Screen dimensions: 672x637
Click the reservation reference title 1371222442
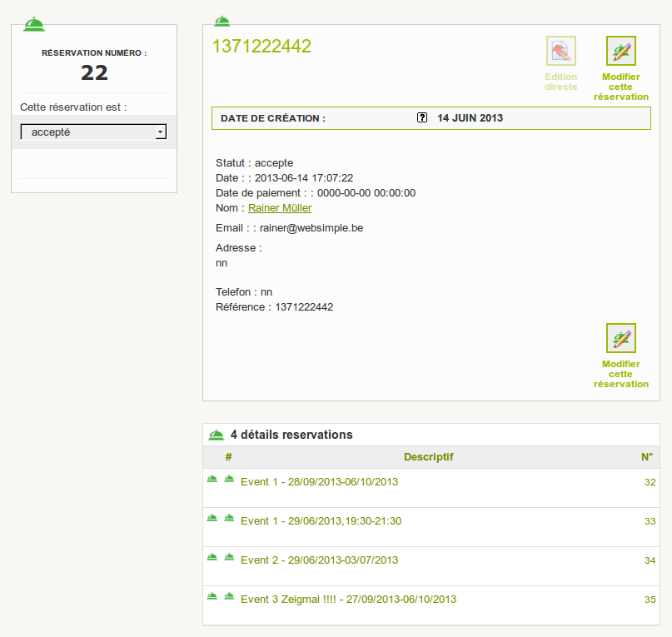261,47
